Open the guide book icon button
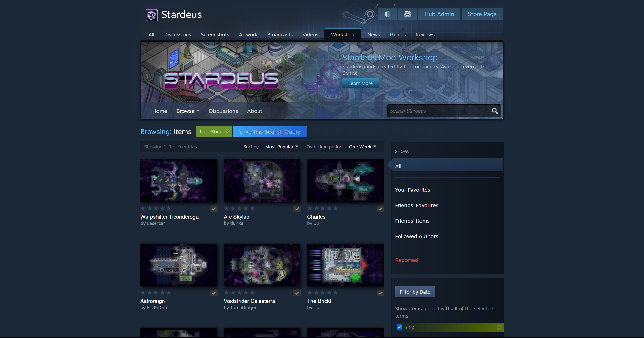Image resolution: width=644 pixels, height=338 pixels. (387, 14)
